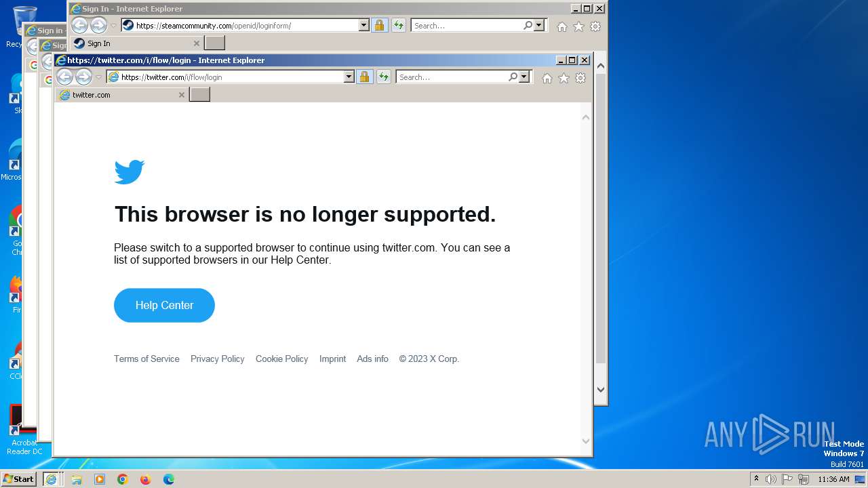Click the Twitter window search box
This screenshot has height=488, width=868.
[x=452, y=77]
